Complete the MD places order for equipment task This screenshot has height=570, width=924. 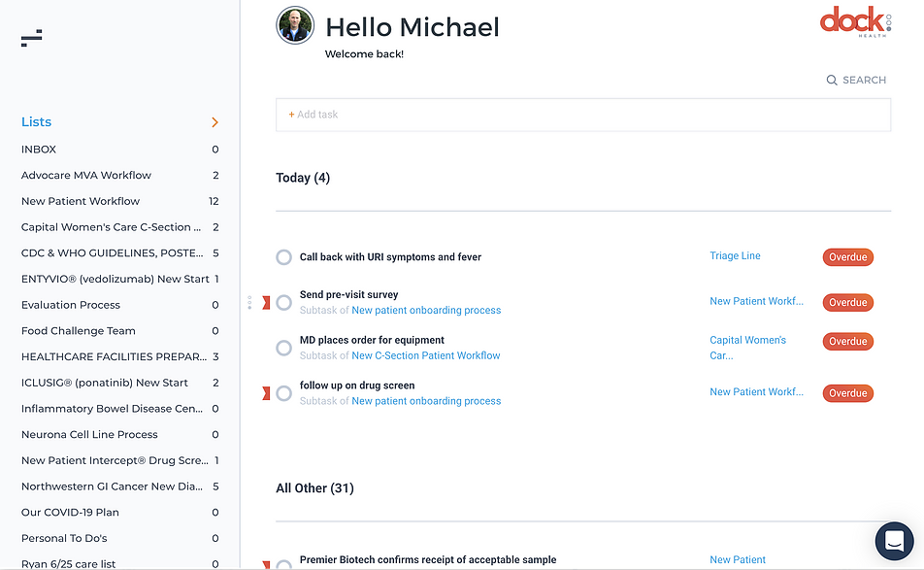click(x=283, y=348)
